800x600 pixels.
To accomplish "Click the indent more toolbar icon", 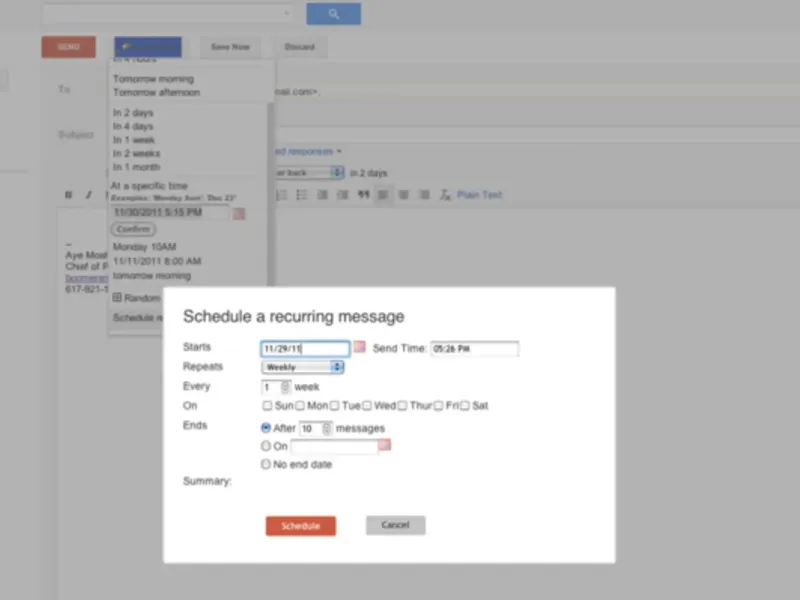I will coord(342,195).
